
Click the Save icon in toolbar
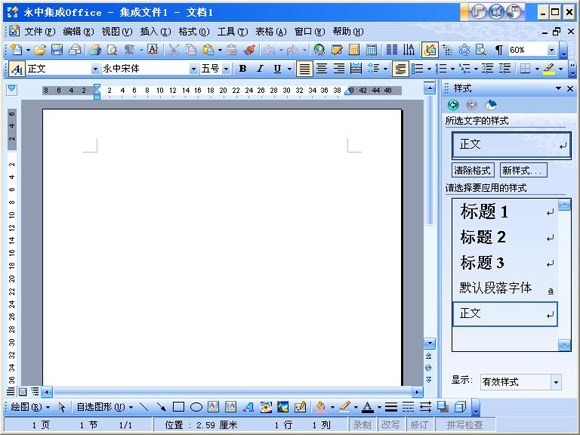coord(57,50)
